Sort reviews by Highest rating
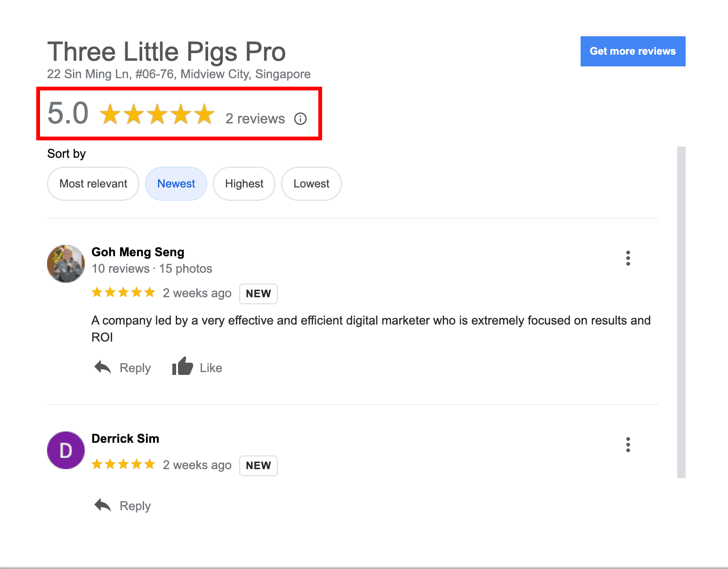Screen dimensions: 728x569 click(244, 184)
